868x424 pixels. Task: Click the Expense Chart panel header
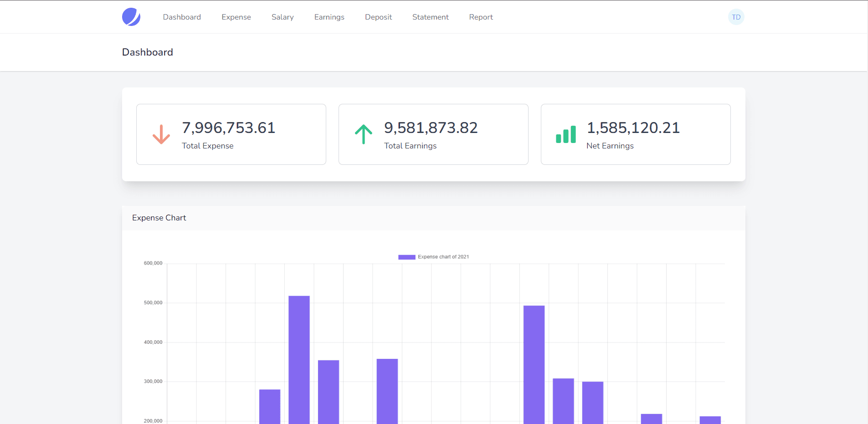coord(159,218)
